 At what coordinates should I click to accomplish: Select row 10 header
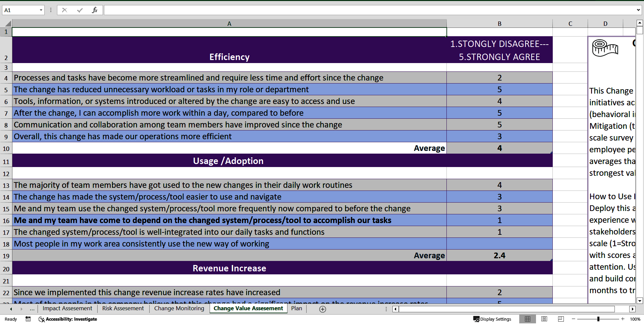[x=6, y=148]
